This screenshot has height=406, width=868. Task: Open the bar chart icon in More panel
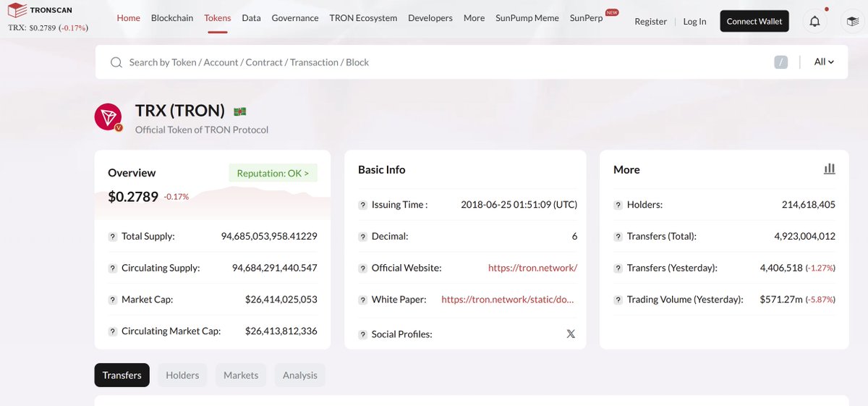coord(829,169)
